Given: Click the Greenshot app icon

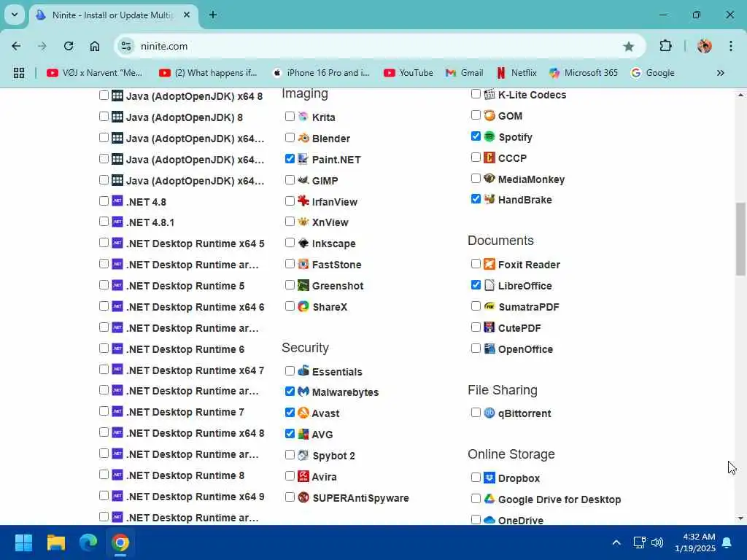Looking at the screenshot, I should pyautogui.click(x=303, y=285).
